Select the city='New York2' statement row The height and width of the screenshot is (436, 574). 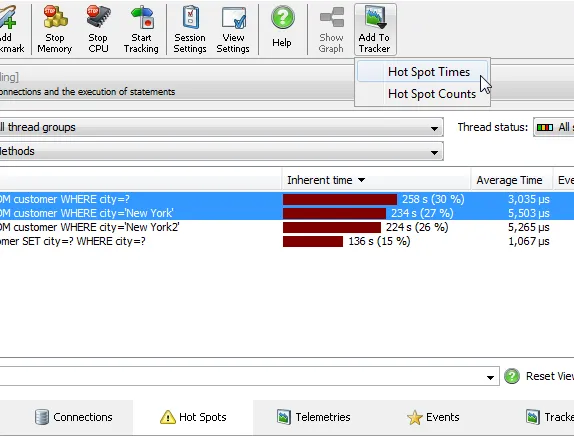coord(287,227)
